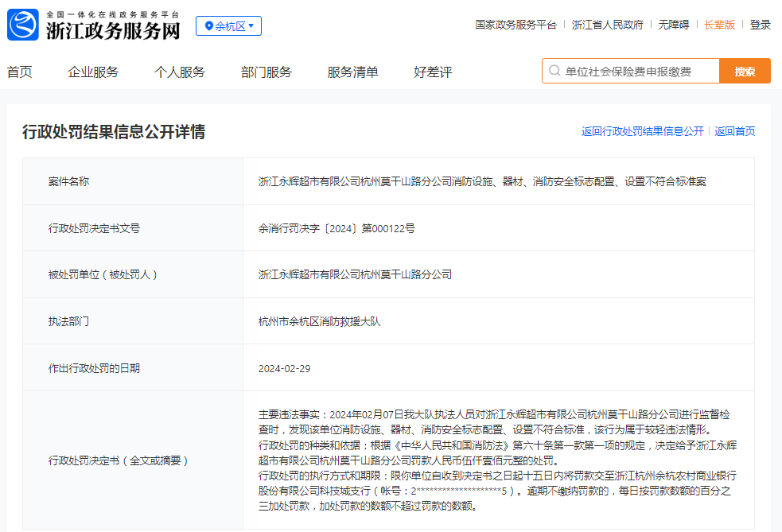Click the 被处罚单位（被处罚人） label
Viewport: 782px width, 532px height.
[x=103, y=274]
